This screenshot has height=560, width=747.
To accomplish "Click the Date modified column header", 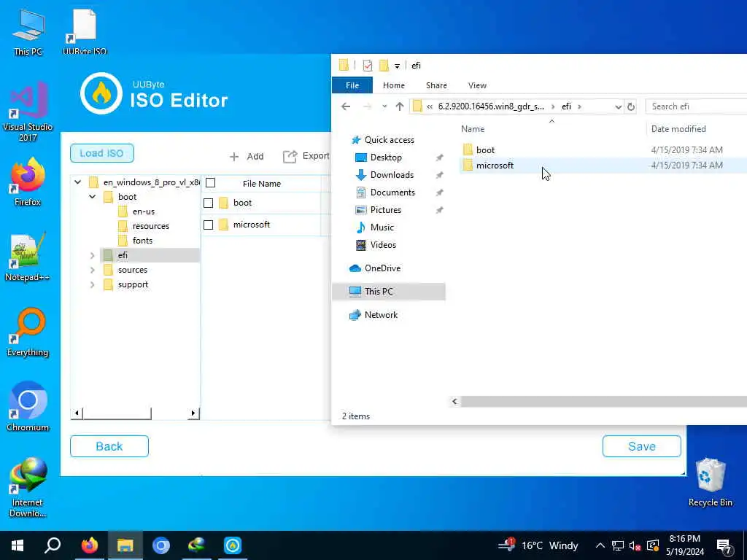I will (x=678, y=128).
